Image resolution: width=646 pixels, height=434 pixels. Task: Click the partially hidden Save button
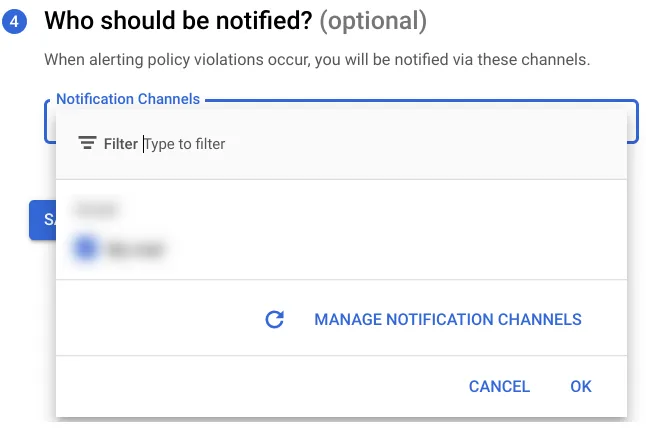click(x=42, y=219)
